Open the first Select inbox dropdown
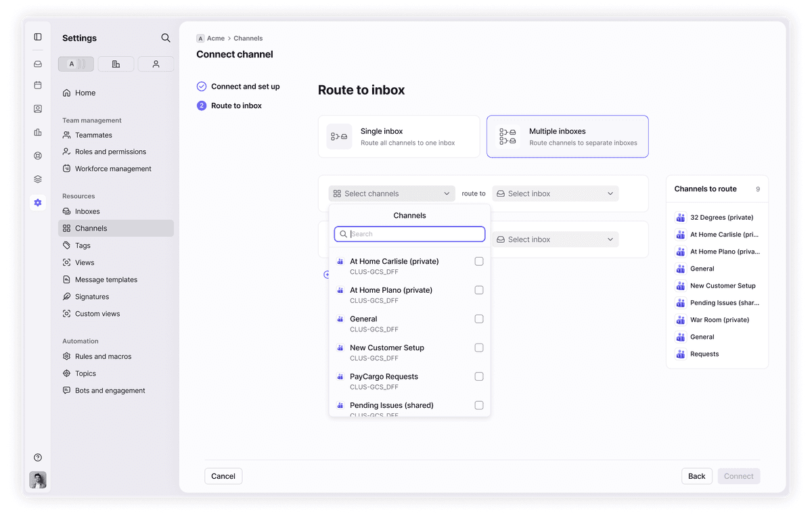This screenshot has width=812, height=514. (x=556, y=193)
